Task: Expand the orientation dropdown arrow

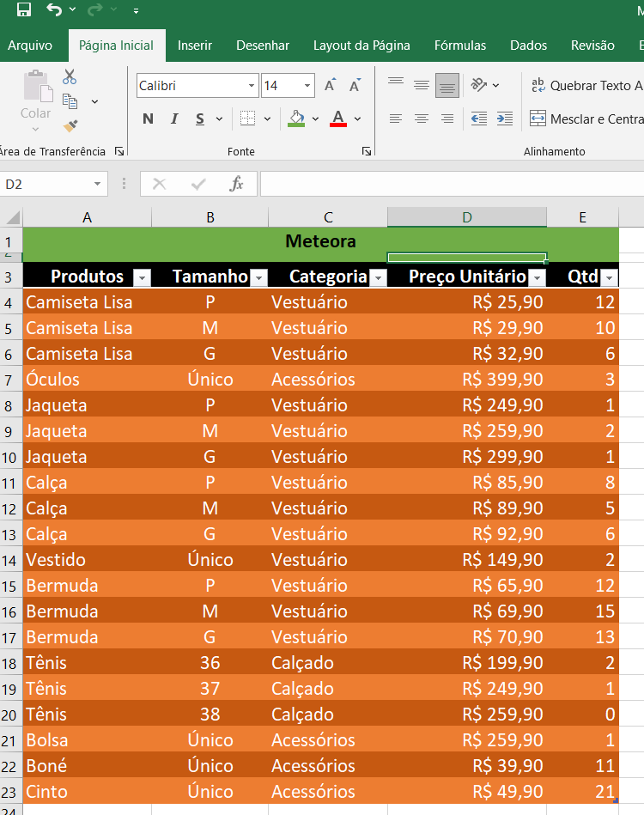Action: point(495,85)
